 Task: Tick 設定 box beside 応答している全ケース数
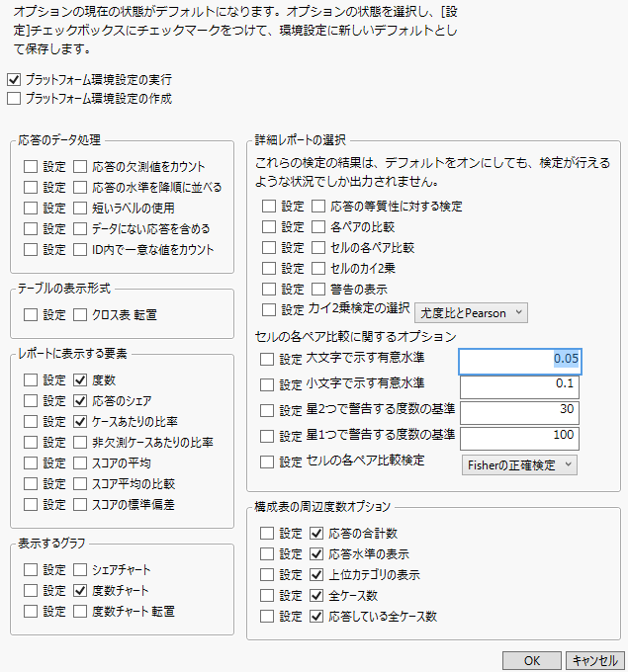pyautogui.click(x=267, y=617)
